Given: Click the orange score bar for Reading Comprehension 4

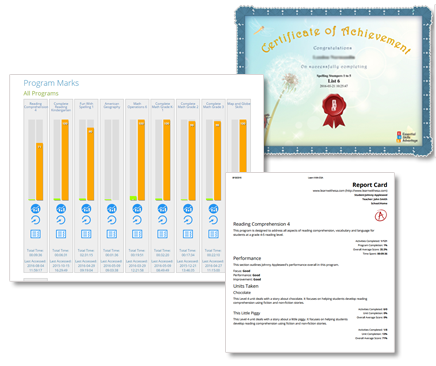Looking at the screenshot, I should (x=40, y=172).
